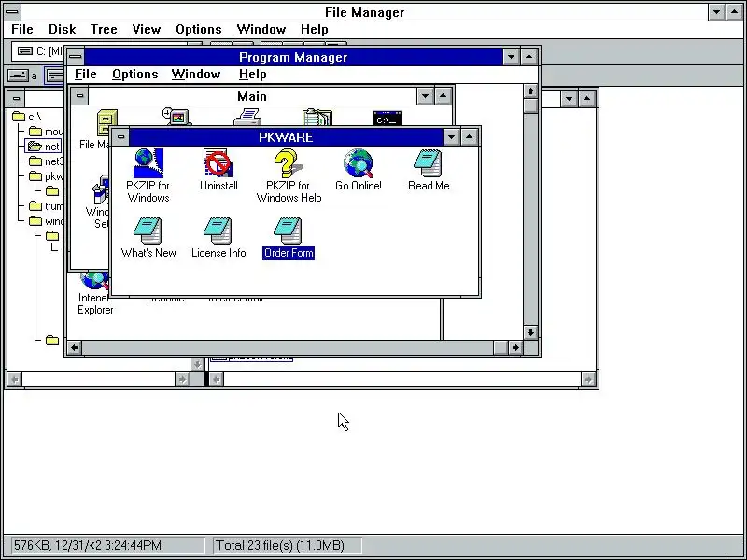Select the Uninstall icon in PKWARE

point(218,163)
